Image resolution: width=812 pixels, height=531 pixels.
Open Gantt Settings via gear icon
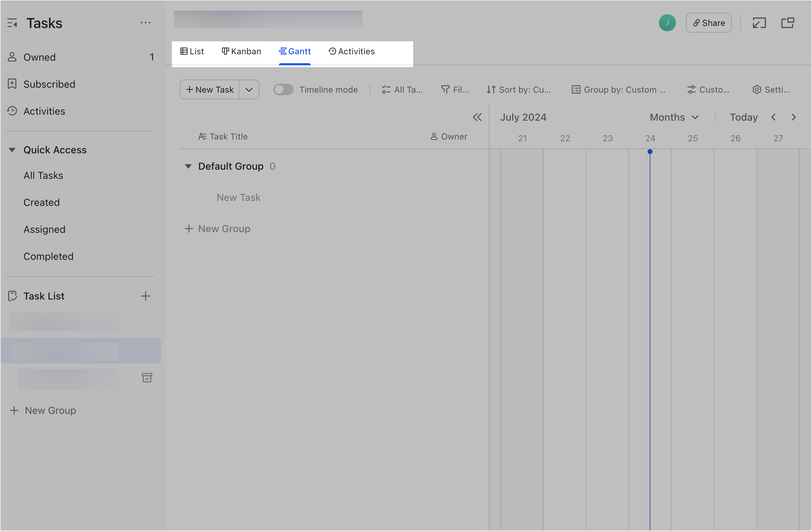[x=757, y=89]
